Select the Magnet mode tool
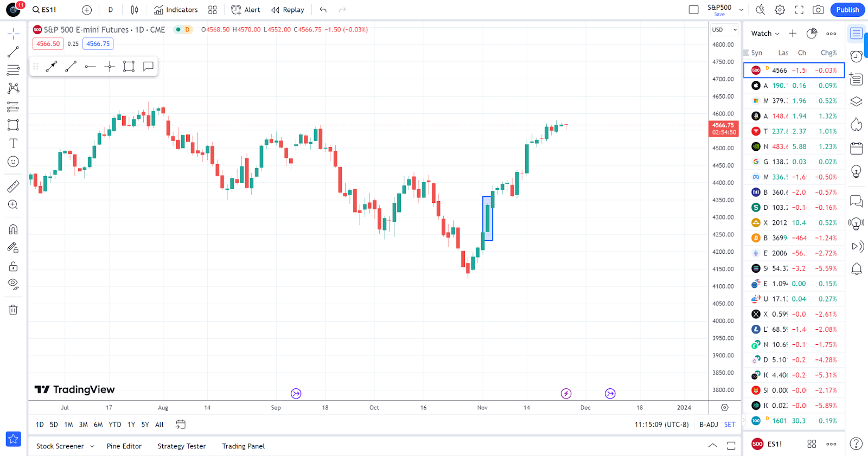The height and width of the screenshot is (456, 868). point(14,229)
